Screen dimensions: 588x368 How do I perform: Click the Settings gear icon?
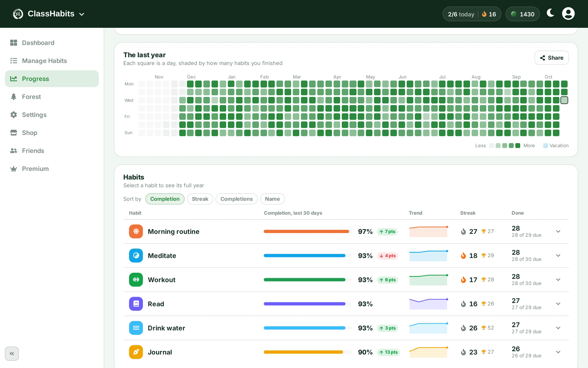(14, 115)
